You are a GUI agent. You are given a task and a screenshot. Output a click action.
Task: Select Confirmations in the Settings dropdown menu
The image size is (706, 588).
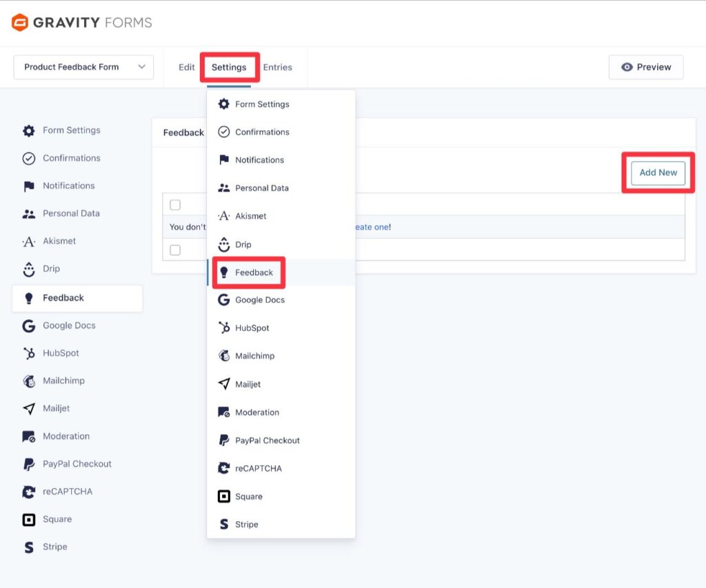click(281, 132)
